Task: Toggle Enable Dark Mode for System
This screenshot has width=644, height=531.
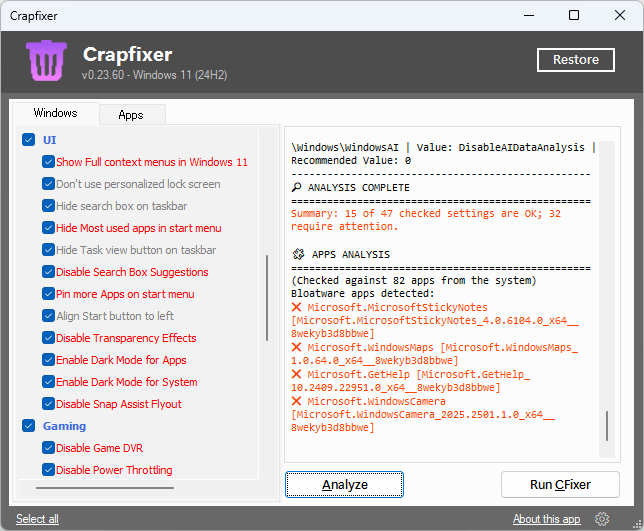Action: 48,382
